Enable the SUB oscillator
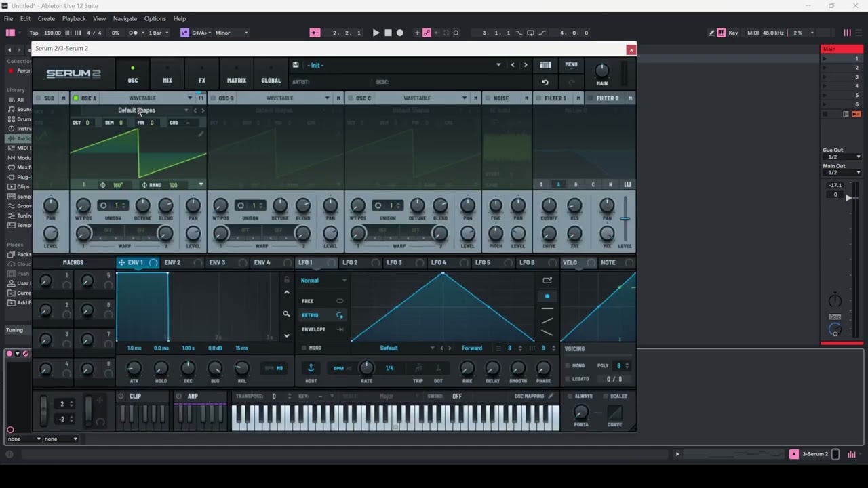This screenshot has width=868, height=488. tap(38, 98)
